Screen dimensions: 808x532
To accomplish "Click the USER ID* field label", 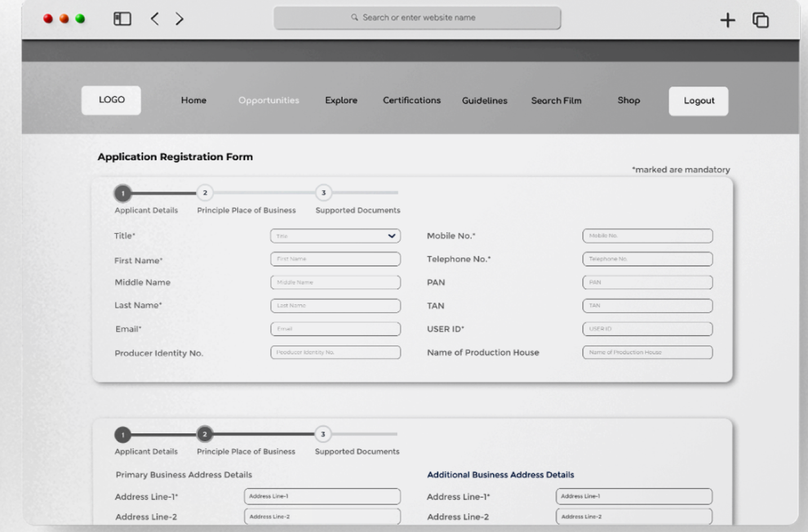I will pyautogui.click(x=445, y=329).
